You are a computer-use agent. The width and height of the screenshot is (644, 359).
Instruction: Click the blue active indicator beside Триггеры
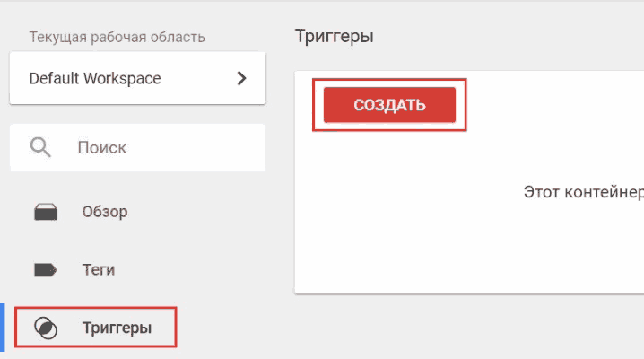click(2, 328)
